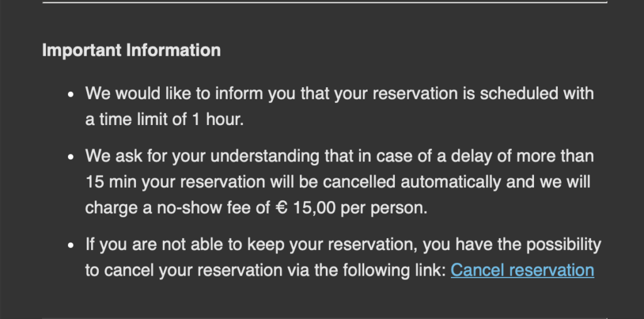Click the third bullet point marker
This screenshot has width=644, height=319.
(x=71, y=245)
